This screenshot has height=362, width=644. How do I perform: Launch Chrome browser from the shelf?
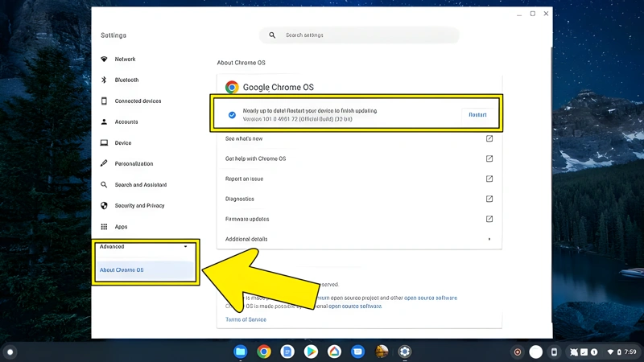coord(264,352)
